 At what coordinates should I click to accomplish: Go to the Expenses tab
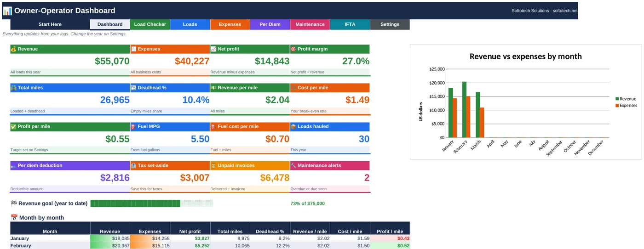(230, 24)
